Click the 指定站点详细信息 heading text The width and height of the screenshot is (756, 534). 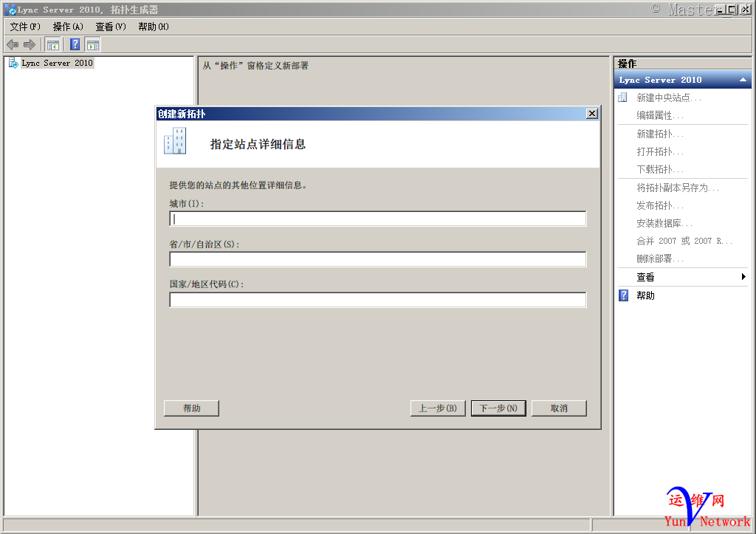(x=258, y=144)
